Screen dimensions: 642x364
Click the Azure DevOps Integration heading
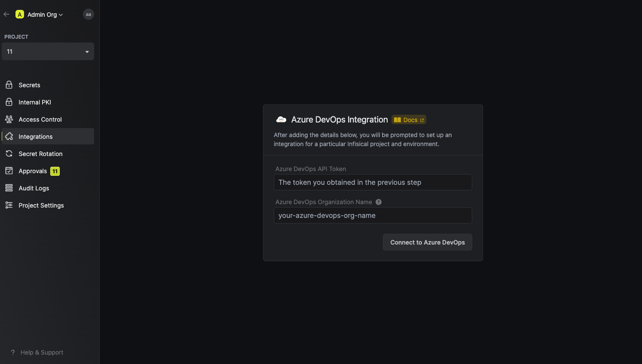click(x=339, y=119)
